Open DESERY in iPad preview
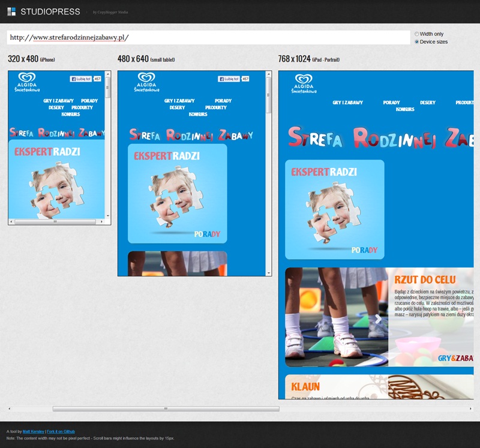480x448 pixels. pyautogui.click(x=428, y=103)
